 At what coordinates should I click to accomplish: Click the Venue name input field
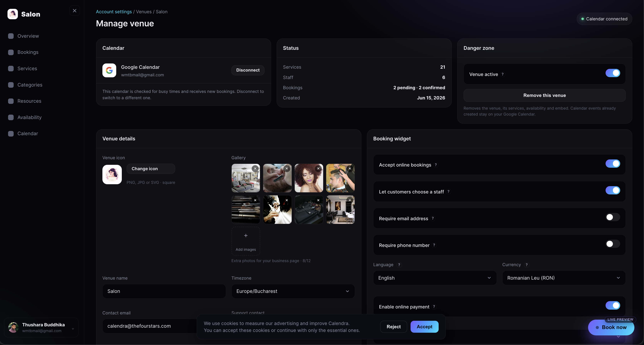pyautogui.click(x=164, y=291)
